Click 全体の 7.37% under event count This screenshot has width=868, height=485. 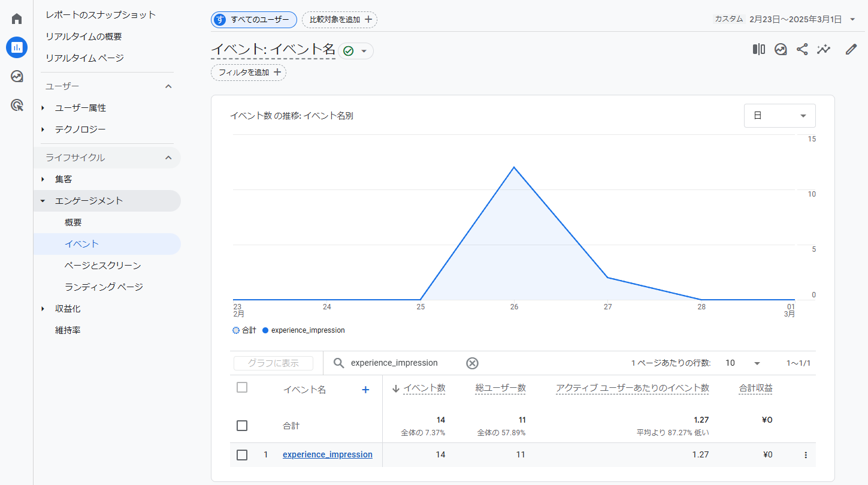tap(423, 432)
